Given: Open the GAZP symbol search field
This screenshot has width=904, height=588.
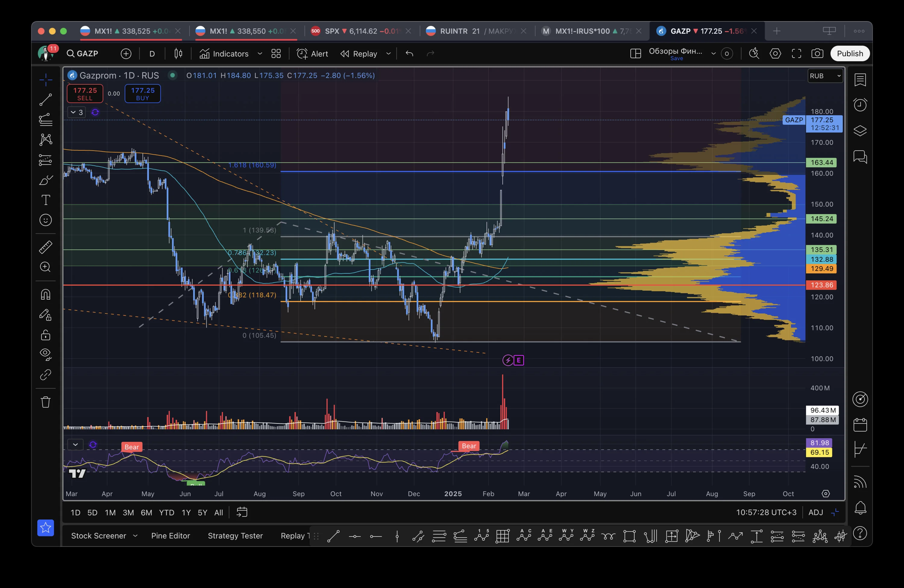Looking at the screenshot, I should (x=83, y=54).
